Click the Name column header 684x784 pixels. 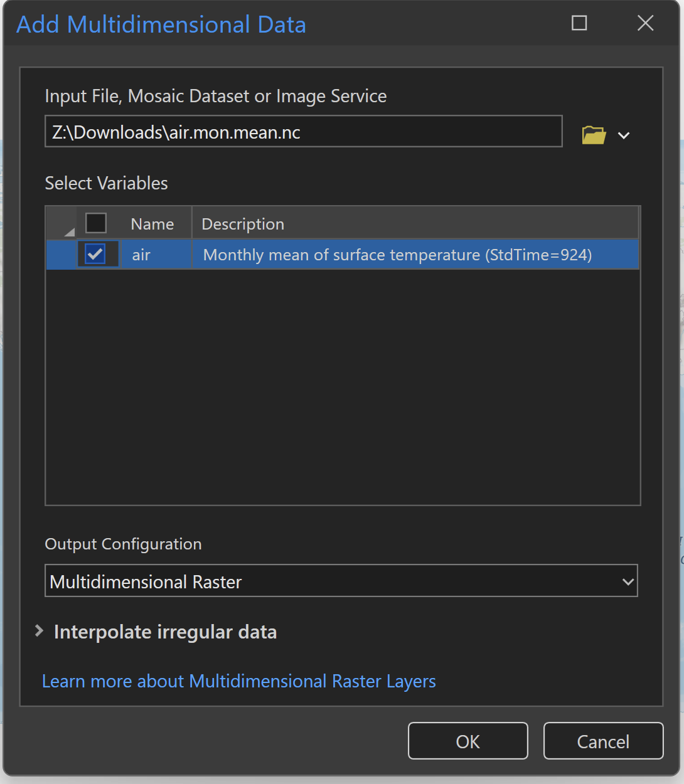(x=152, y=224)
